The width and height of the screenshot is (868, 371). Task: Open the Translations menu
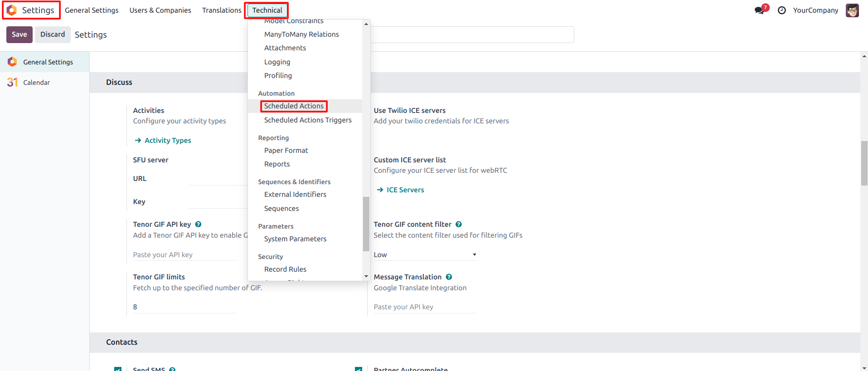(x=222, y=10)
